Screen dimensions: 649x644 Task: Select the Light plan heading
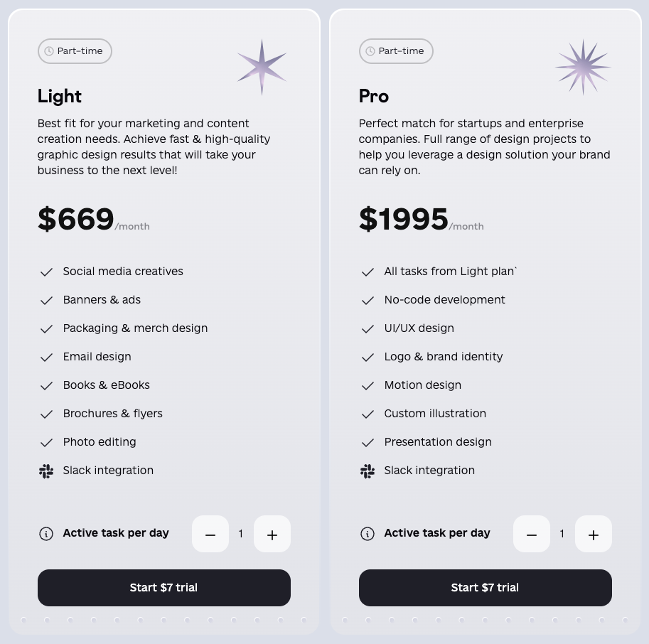tap(60, 96)
